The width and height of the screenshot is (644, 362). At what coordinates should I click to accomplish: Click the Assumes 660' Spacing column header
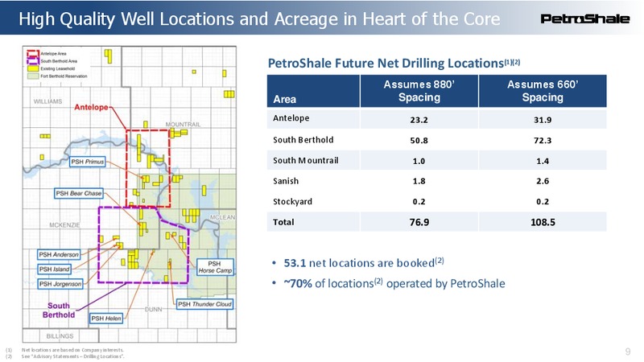(x=543, y=91)
